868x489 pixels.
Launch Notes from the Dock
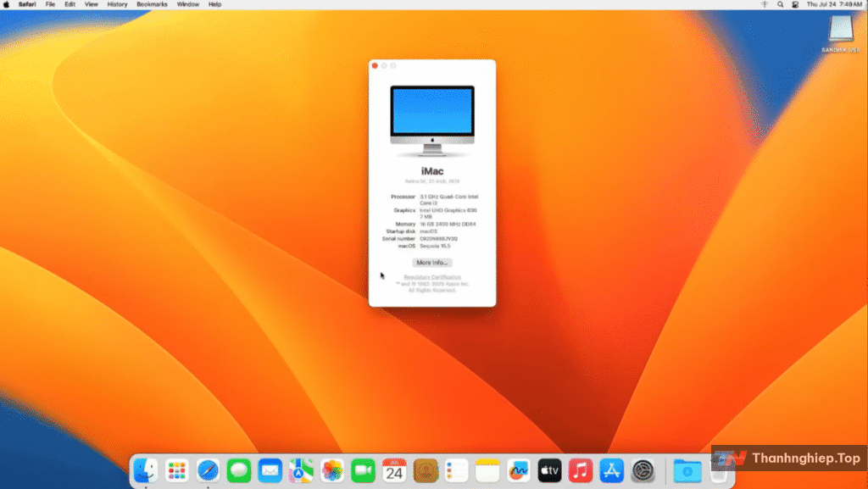487,470
